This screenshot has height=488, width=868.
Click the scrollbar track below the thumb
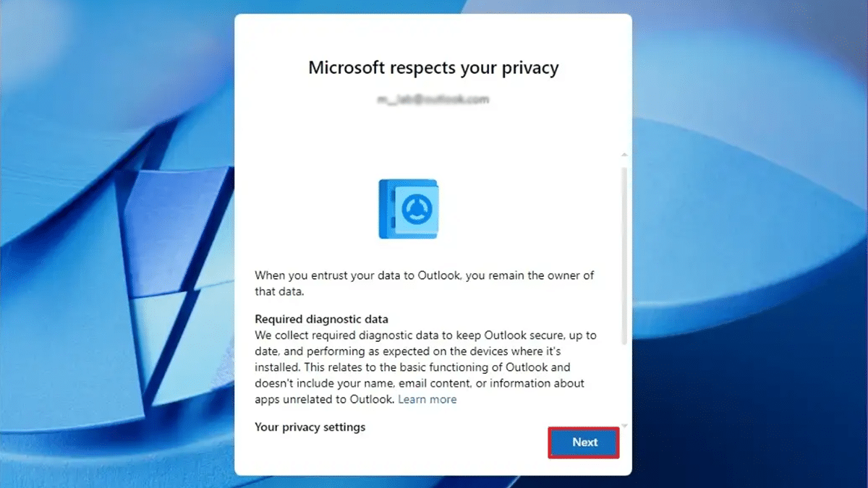coord(625,383)
